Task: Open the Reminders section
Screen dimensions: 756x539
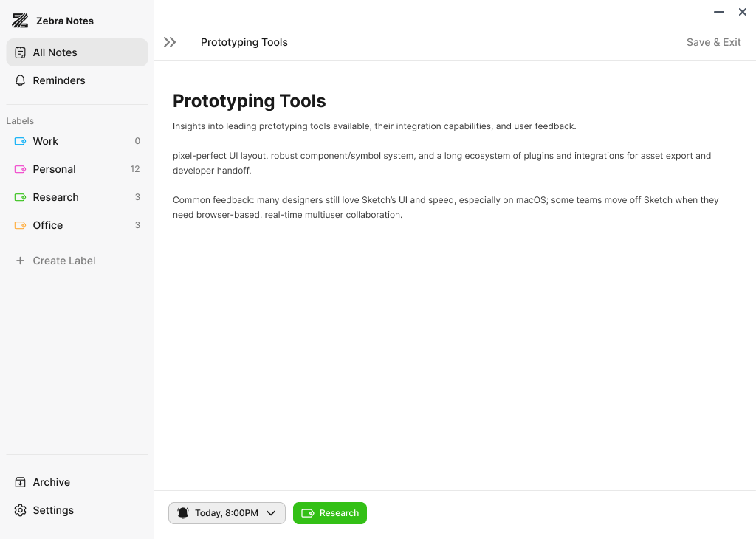Action: 59,80
